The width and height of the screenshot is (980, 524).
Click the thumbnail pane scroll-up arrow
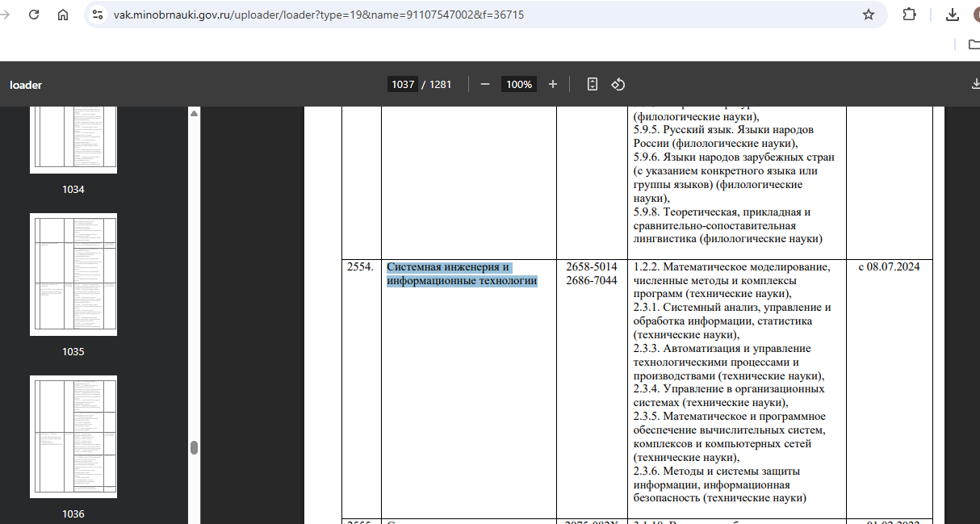pyautogui.click(x=194, y=114)
